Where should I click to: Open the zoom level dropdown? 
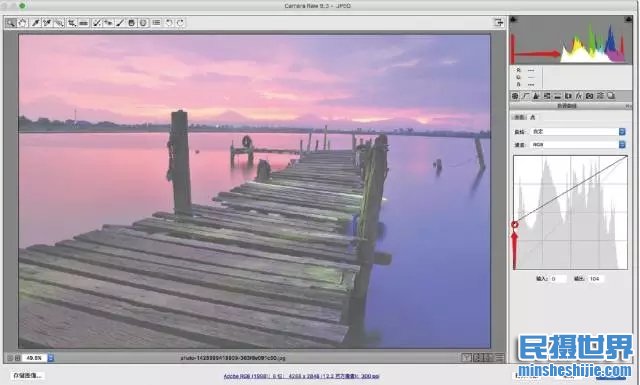tap(51, 358)
